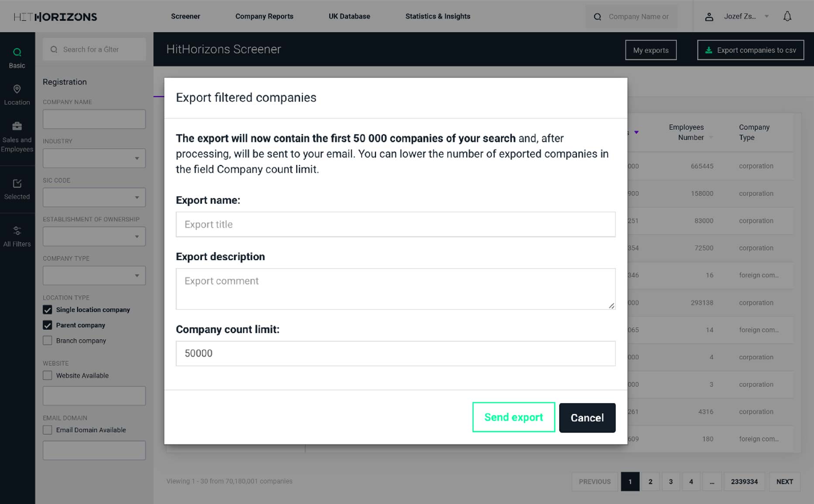The height and width of the screenshot is (504, 814).
Task: Click the download icon on Export button
Action: point(709,50)
